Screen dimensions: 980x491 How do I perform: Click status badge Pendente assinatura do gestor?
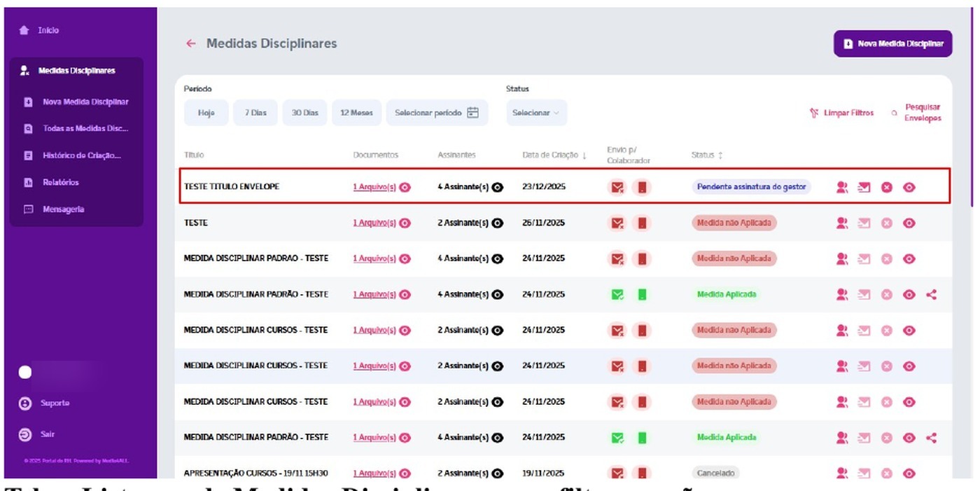tap(751, 187)
